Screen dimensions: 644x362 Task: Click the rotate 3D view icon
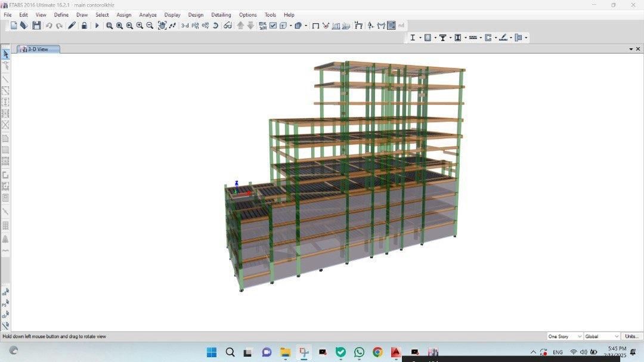pos(216,26)
